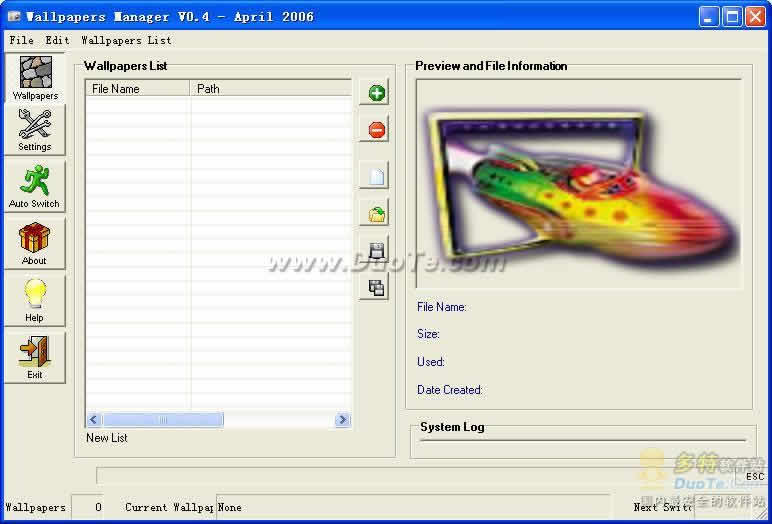The height and width of the screenshot is (524, 772).
Task: Click the Save As double-disk icon
Action: point(375,287)
